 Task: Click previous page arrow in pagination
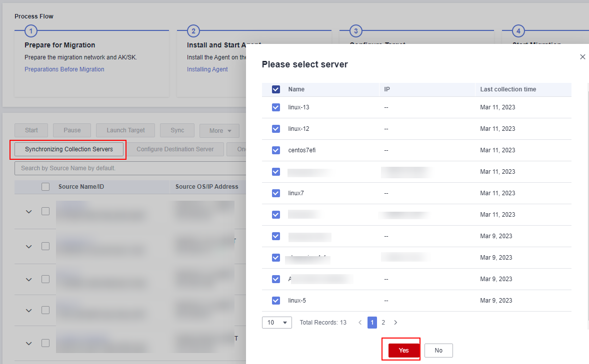coord(360,323)
